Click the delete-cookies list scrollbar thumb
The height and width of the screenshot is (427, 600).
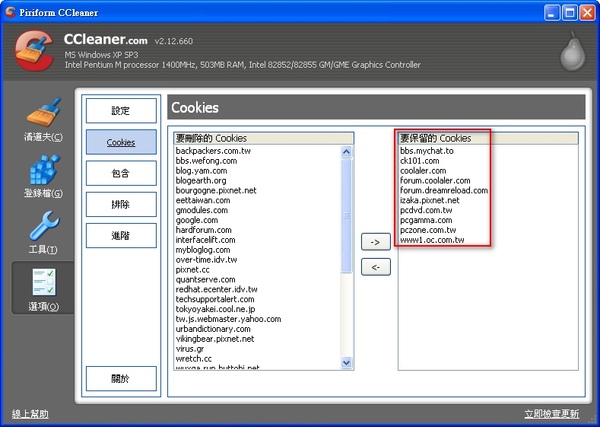click(346, 216)
